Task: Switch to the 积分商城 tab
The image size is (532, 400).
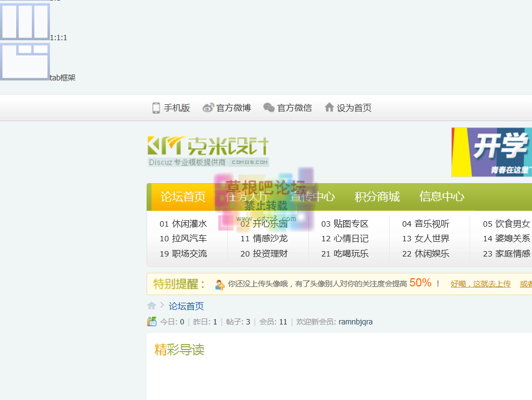Action: 377,197
